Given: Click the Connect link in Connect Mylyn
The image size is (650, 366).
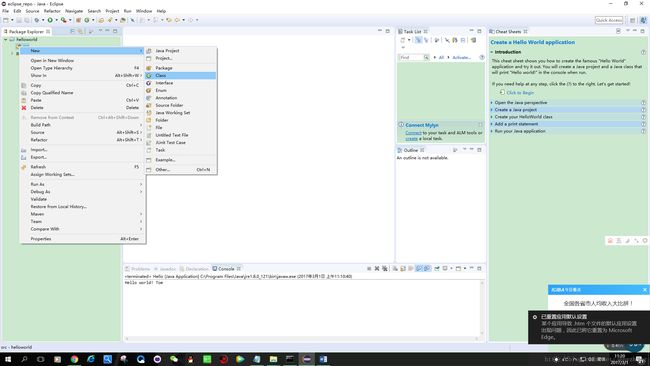Looking at the screenshot, I should click(413, 133).
